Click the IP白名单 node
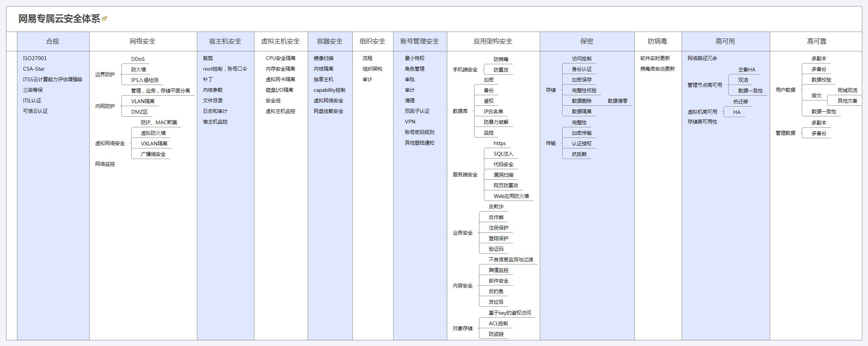 pyautogui.click(x=493, y=111)
